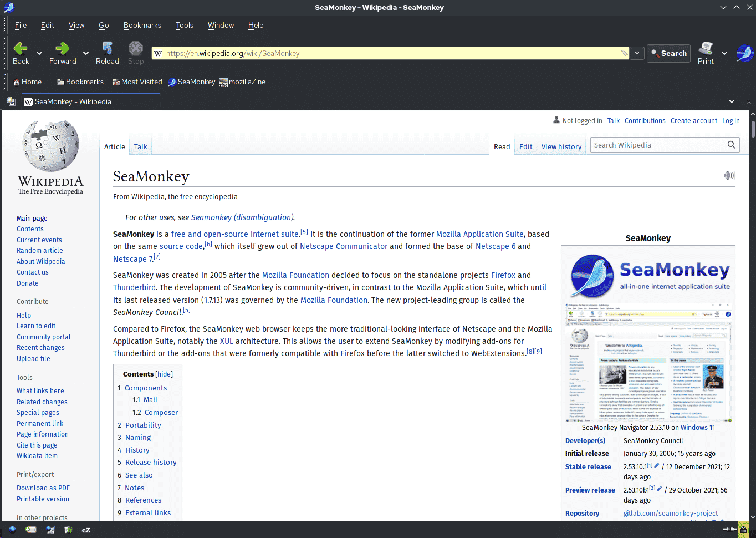Show the list all tabs dropdown

tap(732, 101)
